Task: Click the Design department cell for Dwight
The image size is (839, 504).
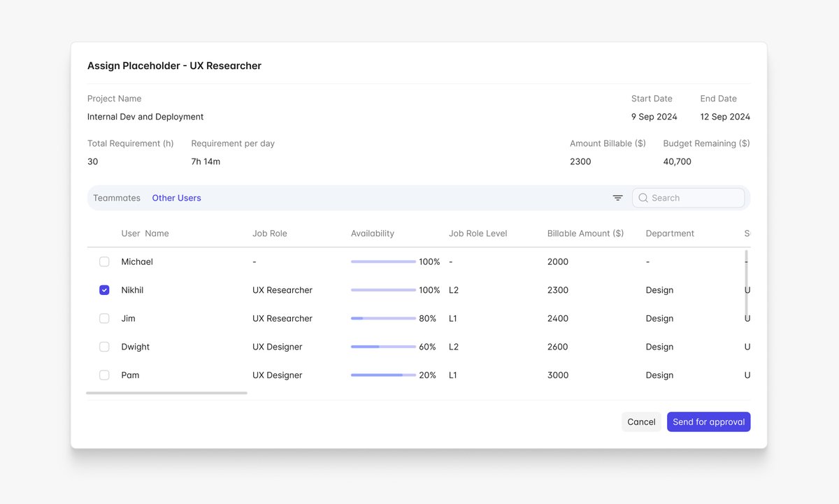Action: (x=659, y=347)
